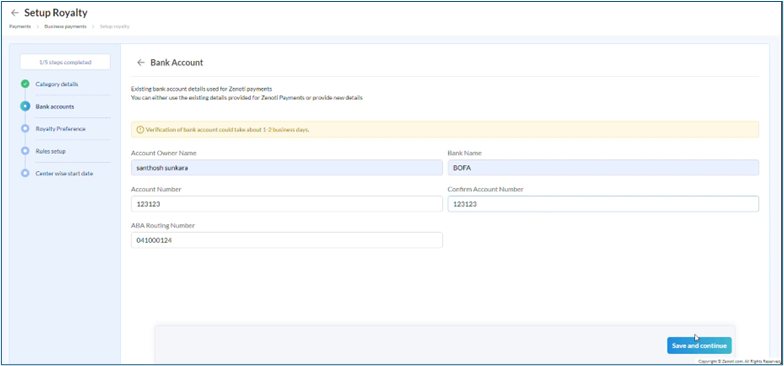Click the Bank Account heading text
784x366 pixels.
click(176, 63)
